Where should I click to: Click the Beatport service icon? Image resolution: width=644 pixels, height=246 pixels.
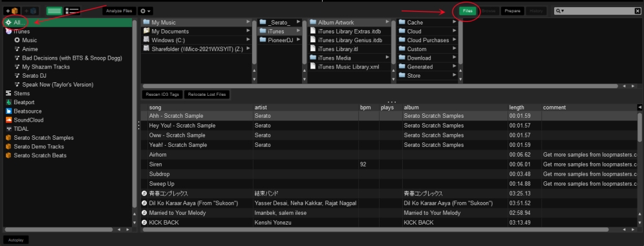[x=8, y=102]
